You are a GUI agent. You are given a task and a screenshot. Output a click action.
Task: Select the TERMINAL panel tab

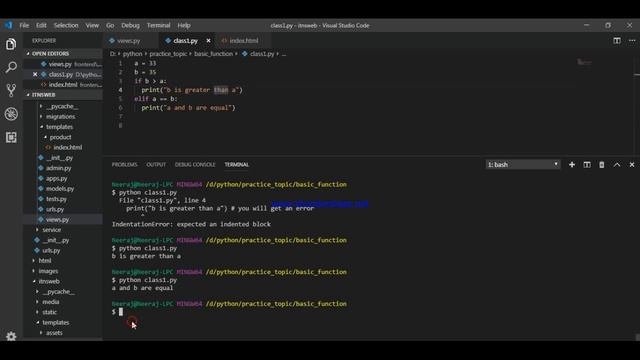coord(236,164)
